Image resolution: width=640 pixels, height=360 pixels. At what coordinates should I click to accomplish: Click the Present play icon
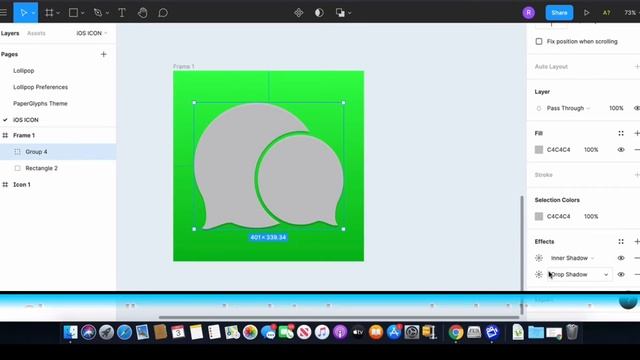(587, 13)
